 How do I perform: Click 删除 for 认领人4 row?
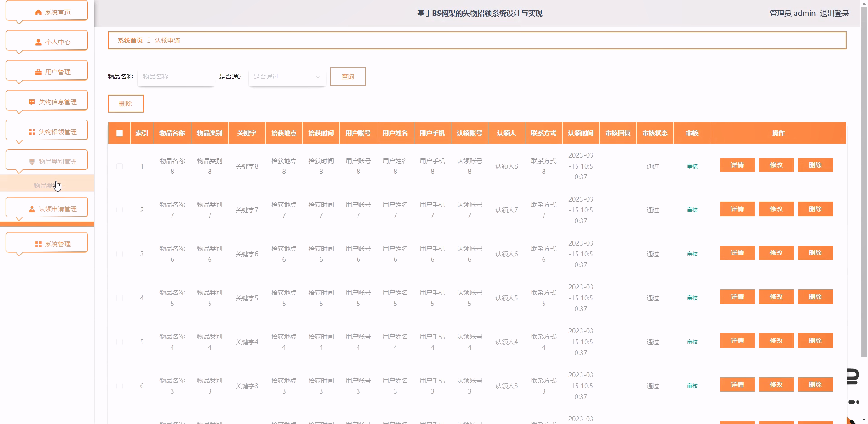click(816, 341)
